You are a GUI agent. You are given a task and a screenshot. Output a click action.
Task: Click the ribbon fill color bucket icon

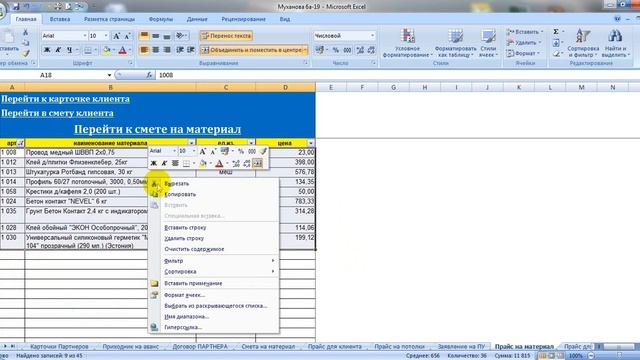point(106,50)
